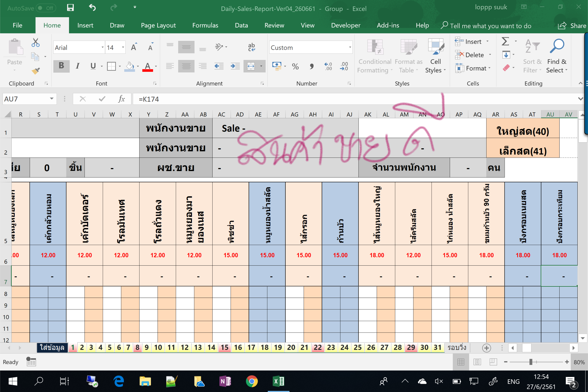Screen dimensions: 588x392
Task: Switch to sheet tab 15
Action: pos(225,348)
